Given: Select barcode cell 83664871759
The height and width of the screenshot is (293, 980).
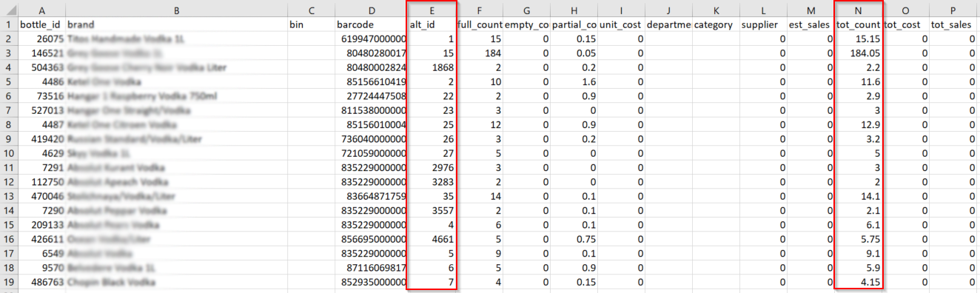Looking at the screenshot, I should (x=371, y=196).
